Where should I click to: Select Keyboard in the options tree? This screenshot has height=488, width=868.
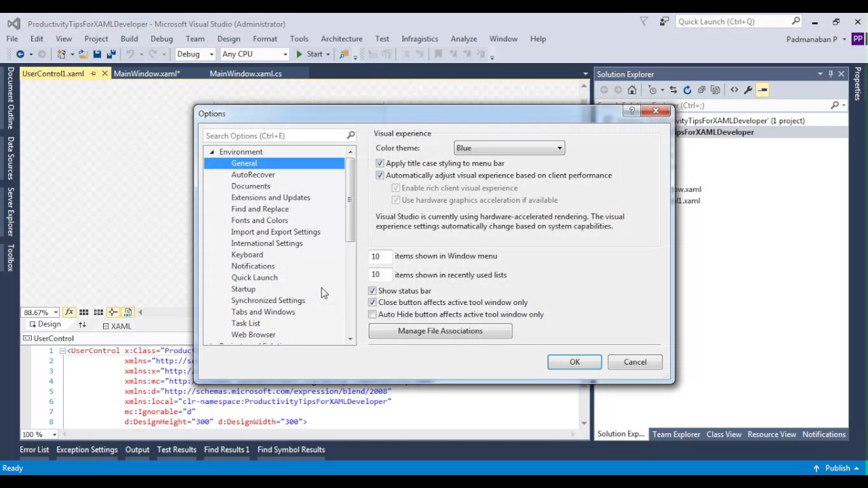247,255
